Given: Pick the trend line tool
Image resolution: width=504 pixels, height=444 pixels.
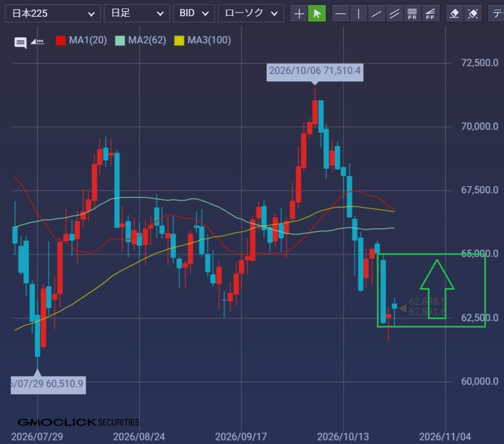Looking at the screenshot, I should pyautogui.click(x=376, y=14).
